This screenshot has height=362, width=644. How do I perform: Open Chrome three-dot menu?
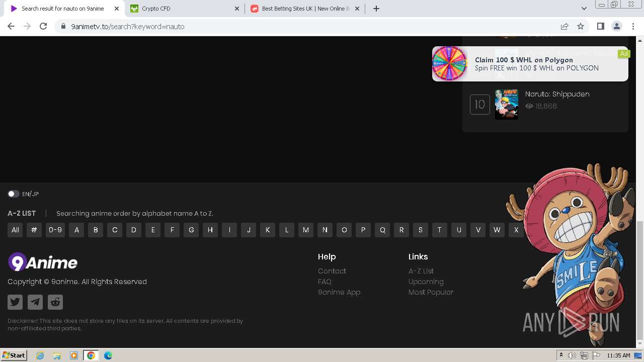(x=632, y=26)
